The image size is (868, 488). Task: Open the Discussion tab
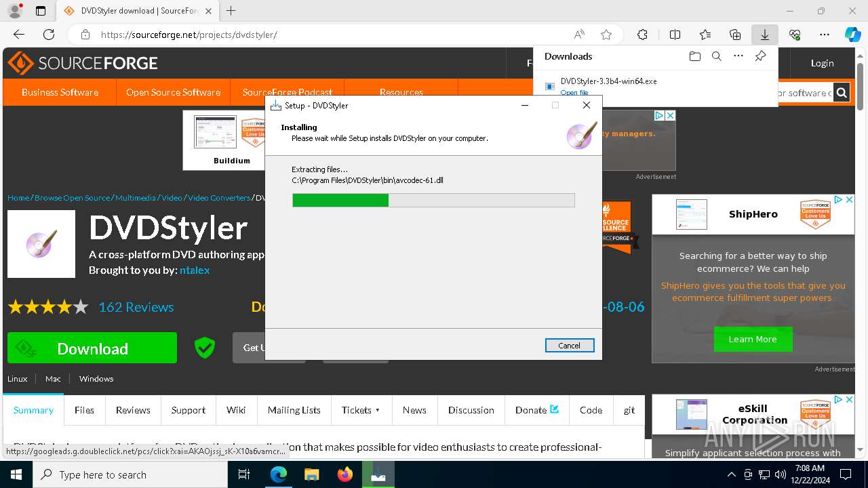[471, 410]
